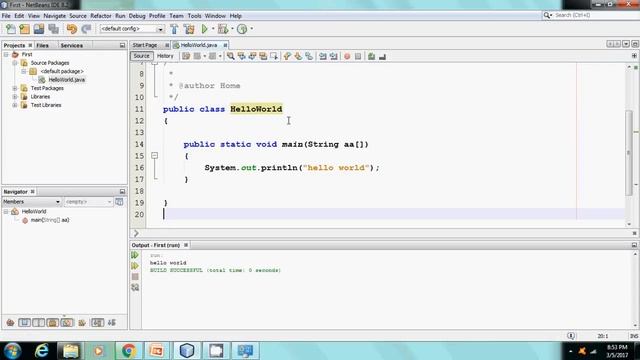
Task: Open the File menu
Action: (x=6, y=16)
